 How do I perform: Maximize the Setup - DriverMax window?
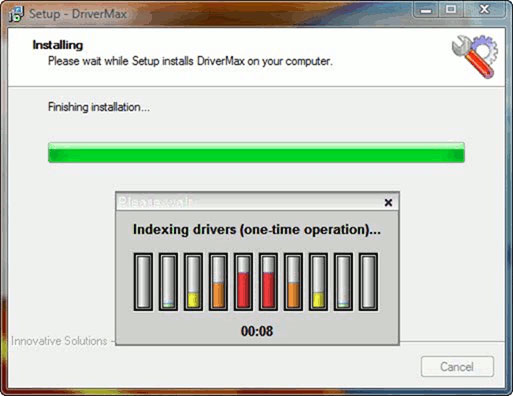pos(451,10)
